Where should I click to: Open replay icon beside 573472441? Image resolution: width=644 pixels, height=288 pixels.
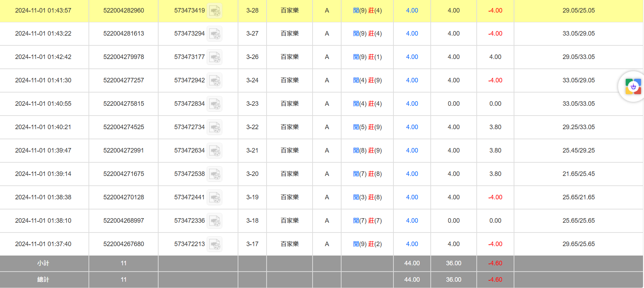tap(214, 198)
